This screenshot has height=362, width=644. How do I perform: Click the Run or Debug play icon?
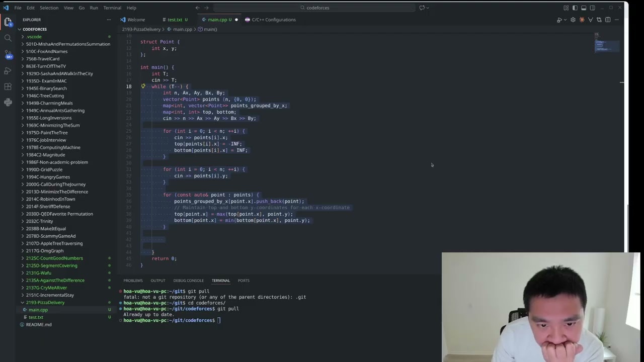pyautogui.click(x=559, y=20)
